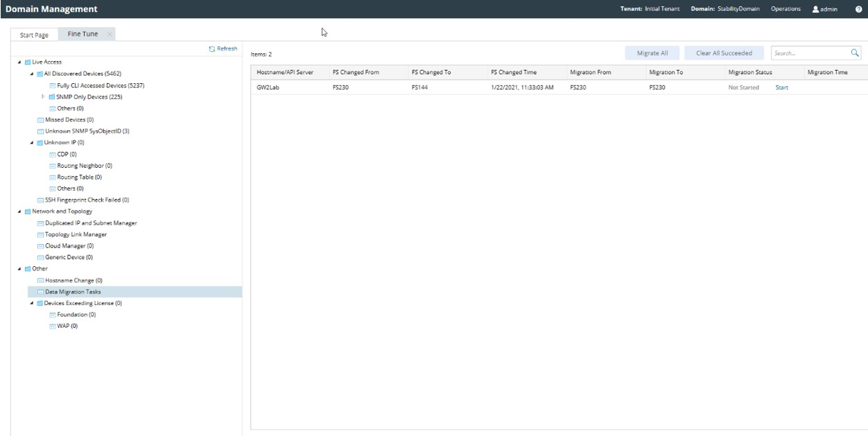This screenshot has width=868, height=436.
Task: Click the Domain: StabilityDomain selector
Action: point(725,9)
